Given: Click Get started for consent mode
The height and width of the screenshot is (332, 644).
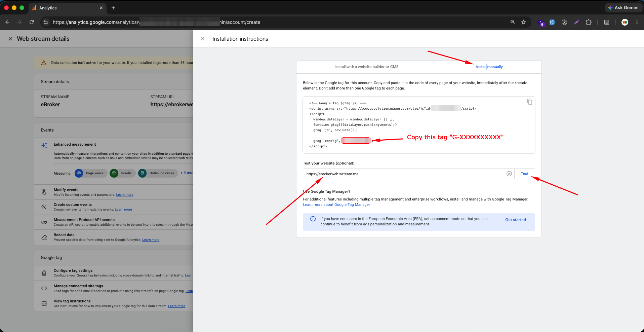Looking at the screenshot, I should (516, 220).
